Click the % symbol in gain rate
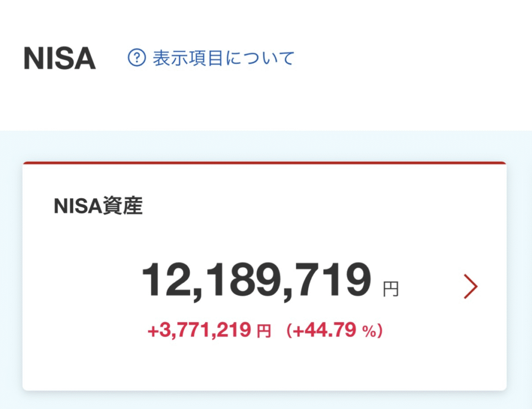The height and width of the screenshot is (409, 532). [x=369, y=332]
